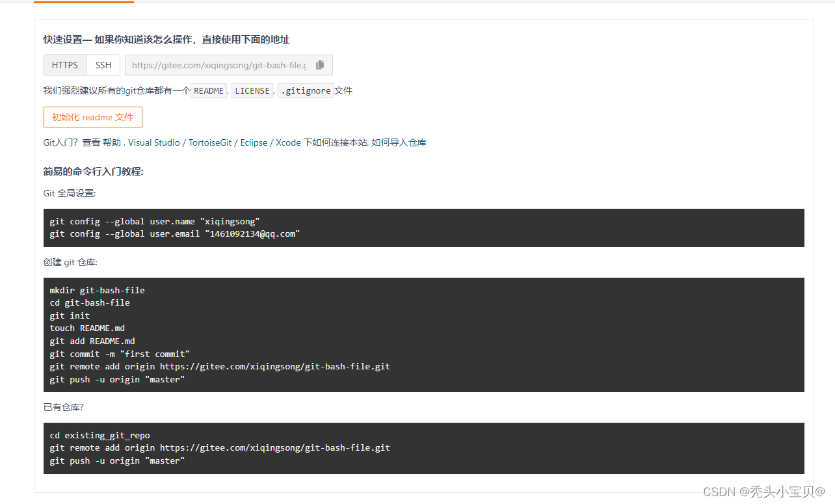Switch to the HTTPS protocol tab
The height and width of the screenshot is (504, 835).
[64, 64]
